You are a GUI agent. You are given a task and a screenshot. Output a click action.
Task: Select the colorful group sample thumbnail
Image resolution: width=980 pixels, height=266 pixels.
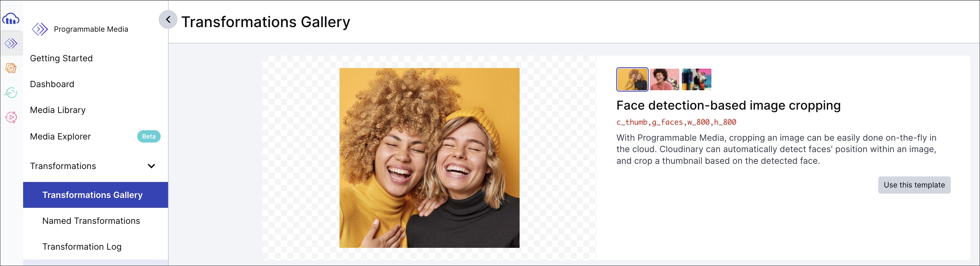(x=697, y=79)
